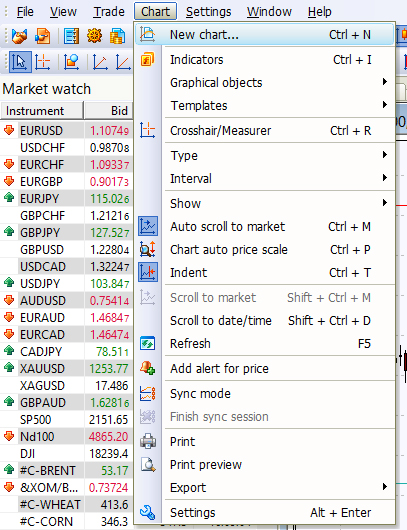Toggle Sync mode
Image resolution: width=407 pixels, height=530 pixels.
pyautogui.click(x=266, y=393)
